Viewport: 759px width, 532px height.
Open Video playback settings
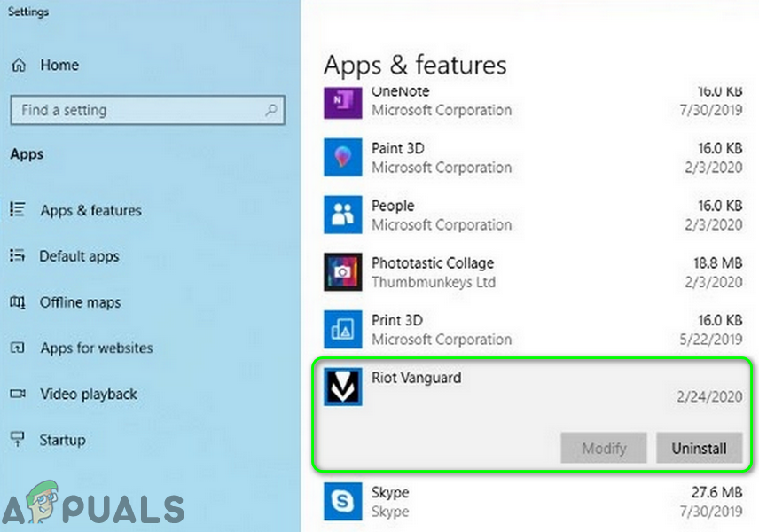pos(89,395)
